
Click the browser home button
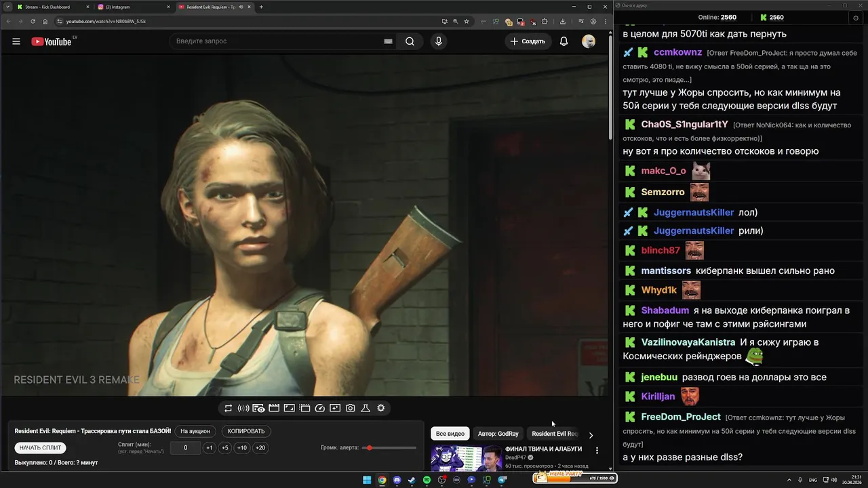45,21
